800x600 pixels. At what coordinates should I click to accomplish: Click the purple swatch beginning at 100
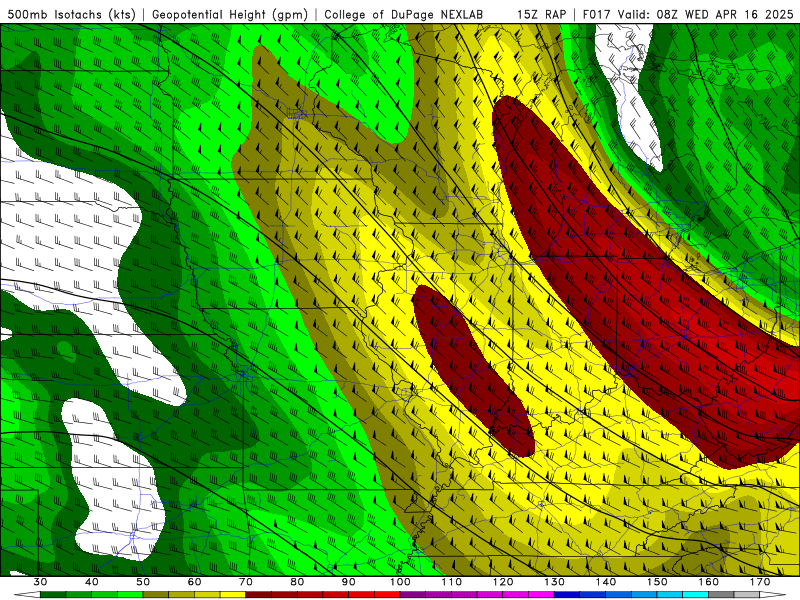point(413,595)
